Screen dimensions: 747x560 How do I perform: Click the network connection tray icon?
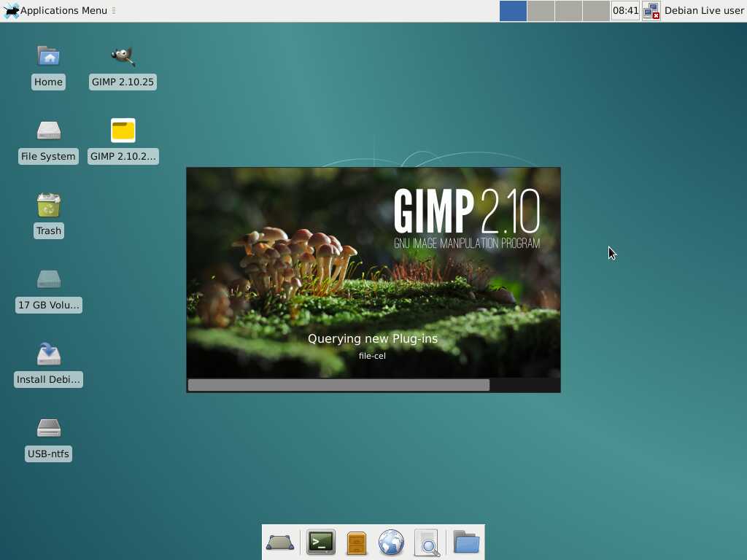(651, 10)
